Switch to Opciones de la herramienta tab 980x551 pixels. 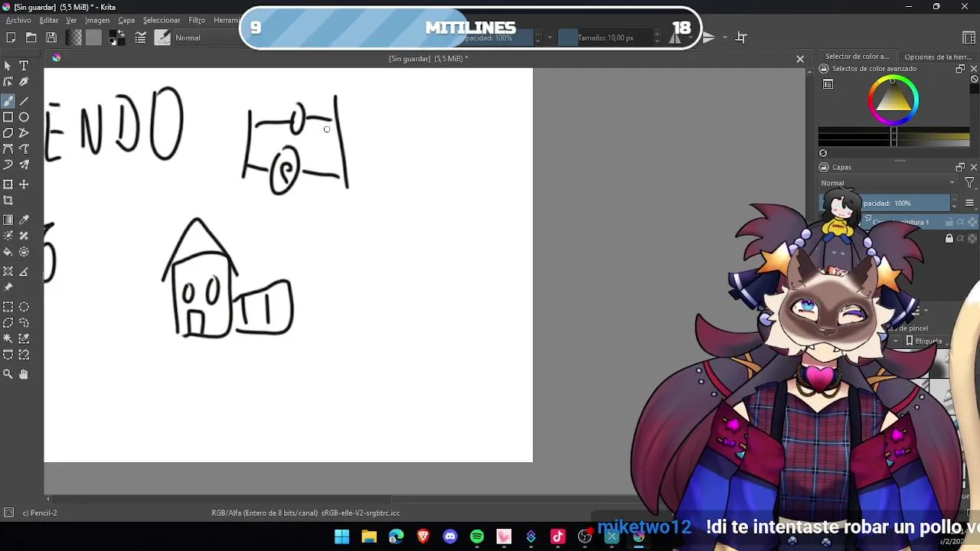(938, 57)
